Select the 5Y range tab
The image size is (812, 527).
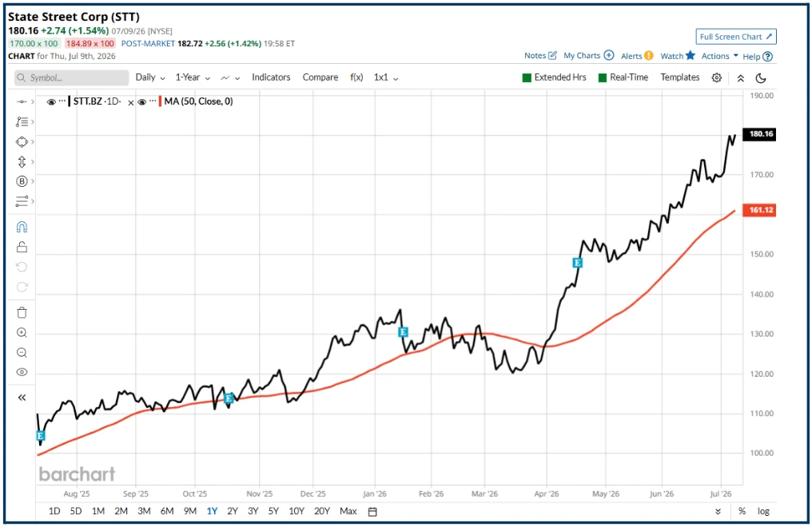(x=273, y=511)
